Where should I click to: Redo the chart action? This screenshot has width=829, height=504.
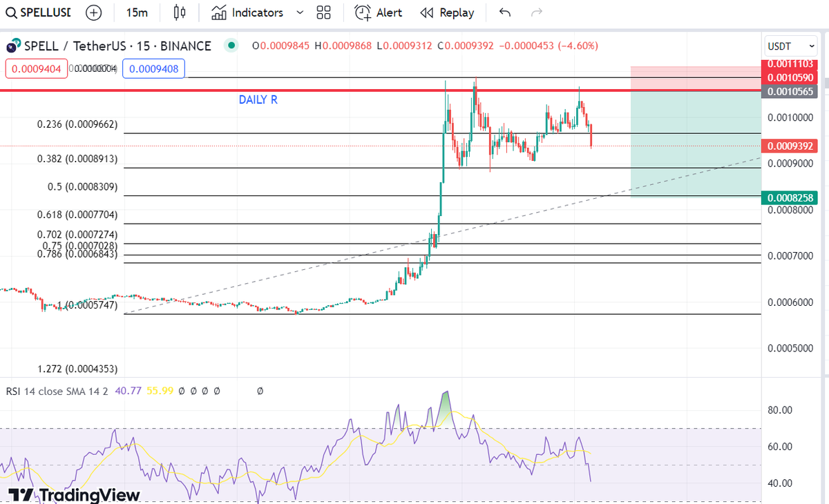[536, 12]
